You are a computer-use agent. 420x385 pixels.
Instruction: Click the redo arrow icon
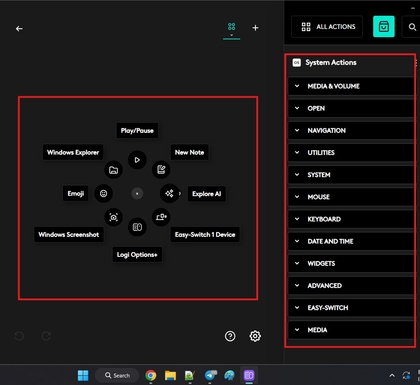click(x=46, y=336)
